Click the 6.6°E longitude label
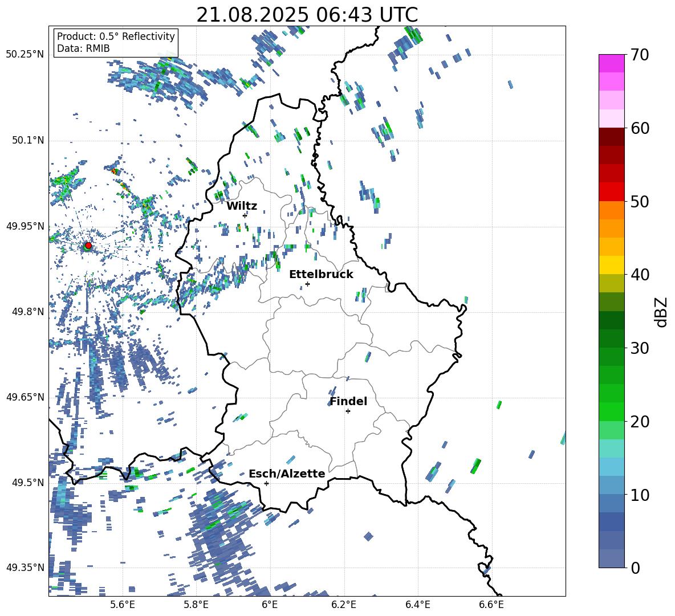The height and width of the screenshot is (616, 675). coord(491,605)
